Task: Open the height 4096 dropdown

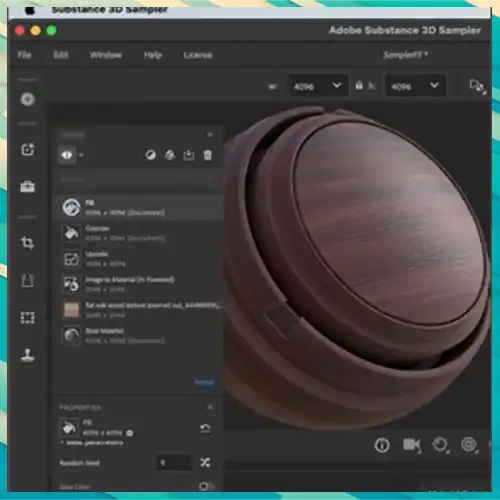Action: pos(415,86)
